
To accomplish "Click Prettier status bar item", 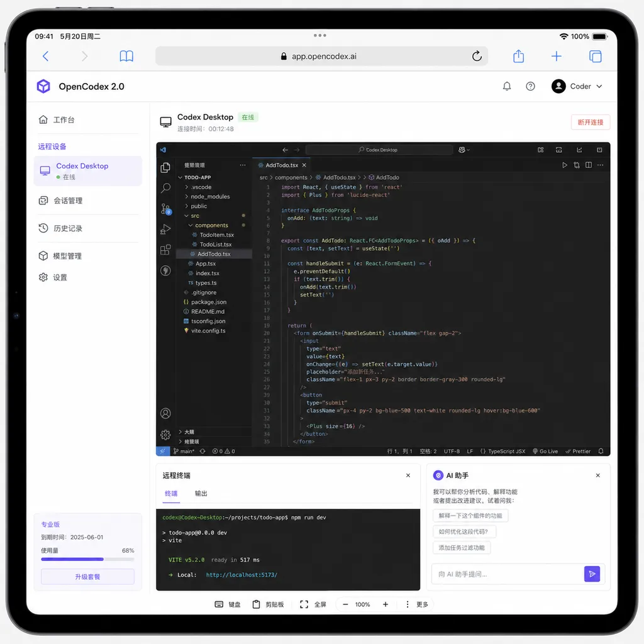I will [578, 451].
